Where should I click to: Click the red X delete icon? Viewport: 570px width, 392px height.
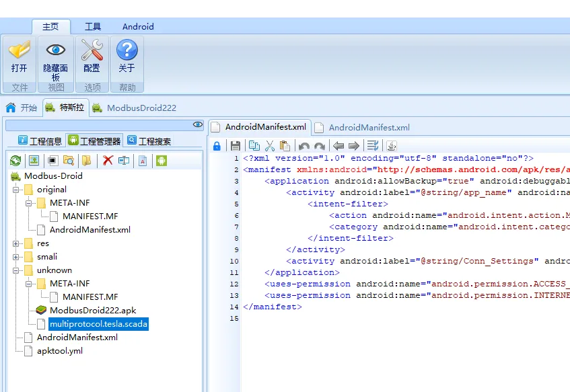coord(108,160)
